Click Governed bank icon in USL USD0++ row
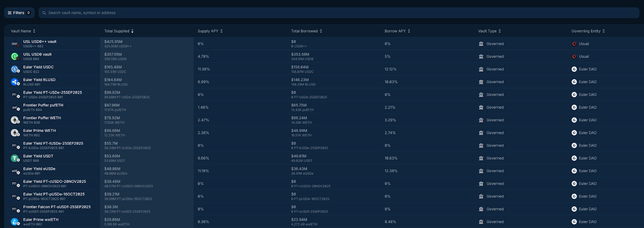The image size is (644, 228). point(481,44)
